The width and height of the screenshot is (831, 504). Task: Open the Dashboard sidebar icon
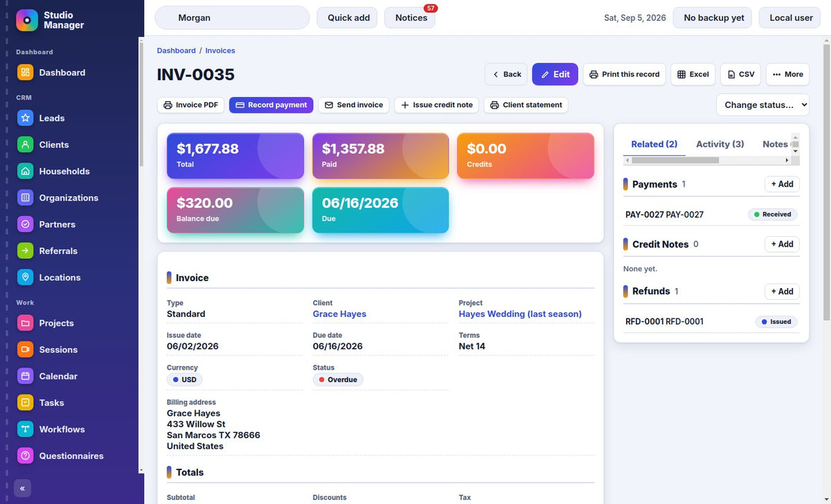(x=25, y=72)
